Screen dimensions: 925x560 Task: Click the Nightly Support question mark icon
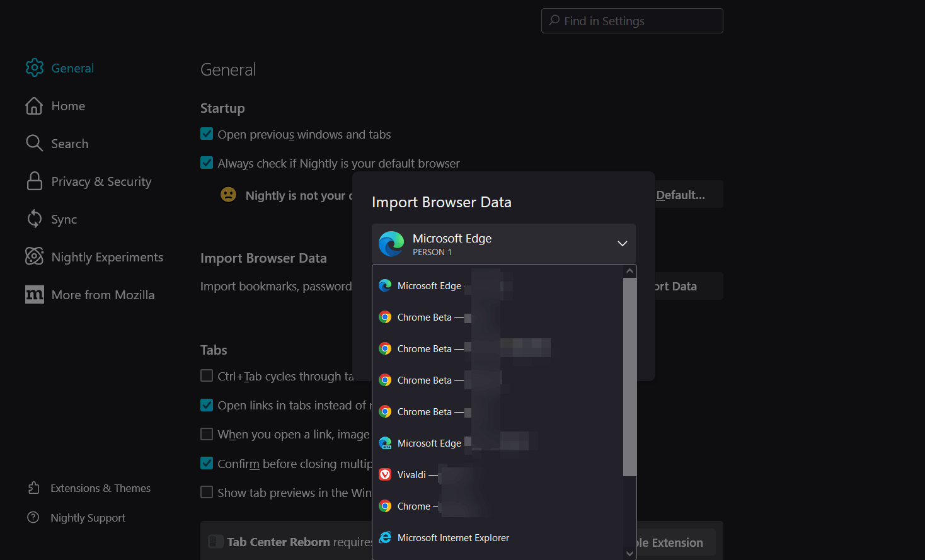pyautogui.click(x=33, y=517)
